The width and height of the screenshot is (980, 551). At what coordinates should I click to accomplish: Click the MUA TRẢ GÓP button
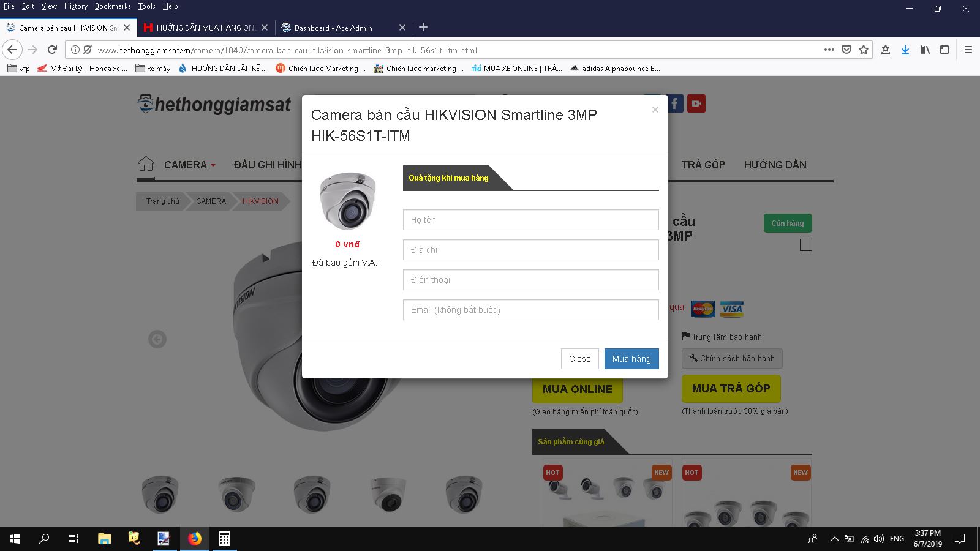point(731,388)
